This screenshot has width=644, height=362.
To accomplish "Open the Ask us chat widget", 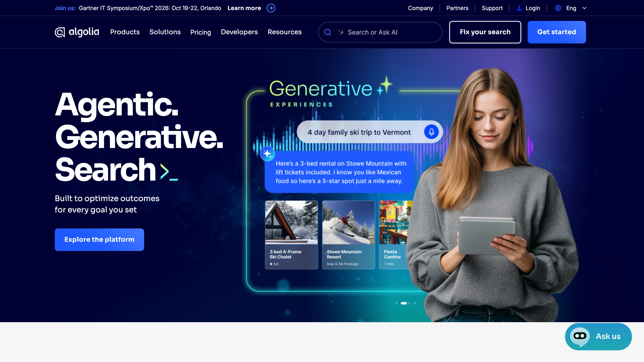I will [598, 336].
